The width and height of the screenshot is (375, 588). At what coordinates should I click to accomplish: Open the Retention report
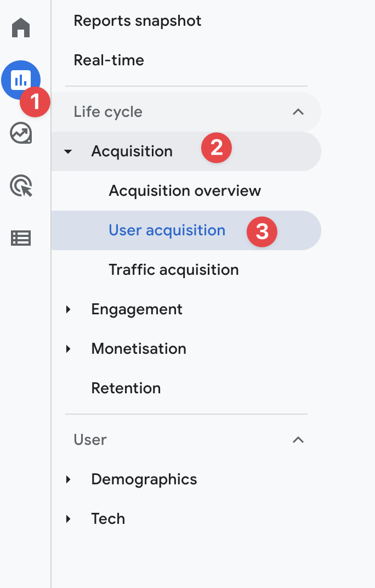[126, 388]
